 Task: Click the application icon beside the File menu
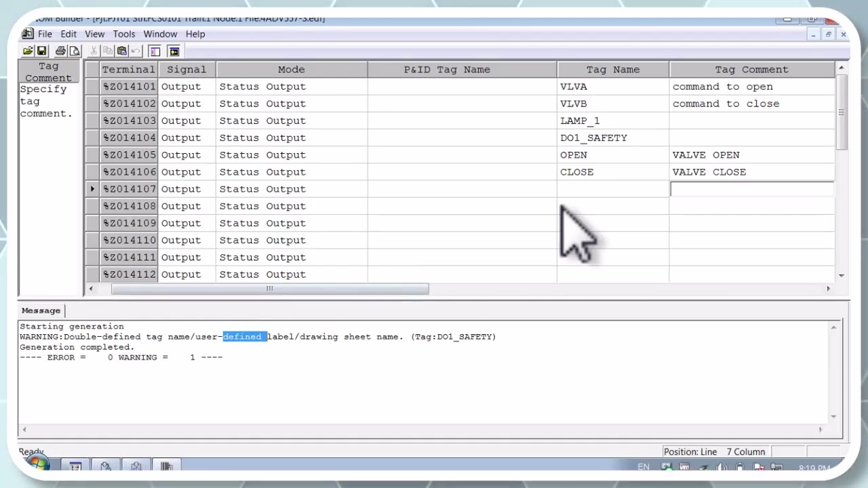pyautogui.click(x=27, y=34)
